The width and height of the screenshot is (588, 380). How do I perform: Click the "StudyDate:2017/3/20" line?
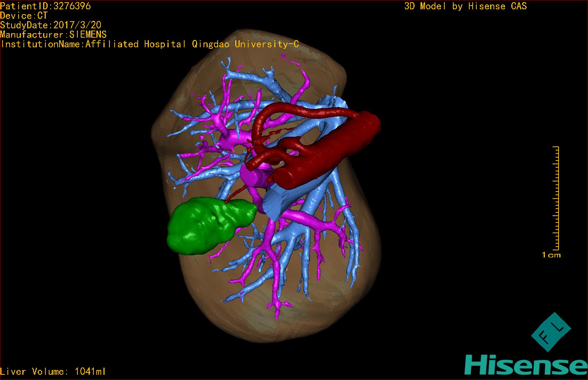point(51,25)
